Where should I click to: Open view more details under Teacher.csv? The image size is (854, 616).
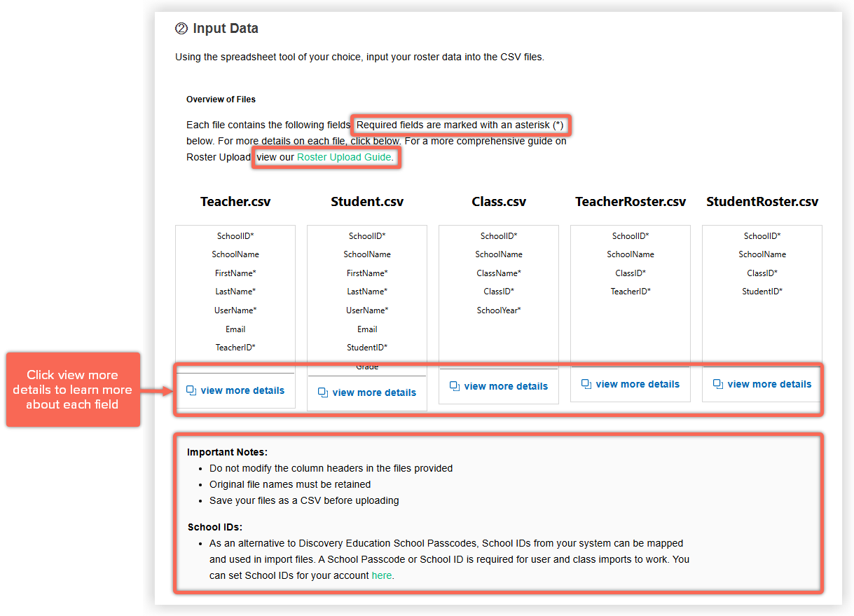pos(242,390)
